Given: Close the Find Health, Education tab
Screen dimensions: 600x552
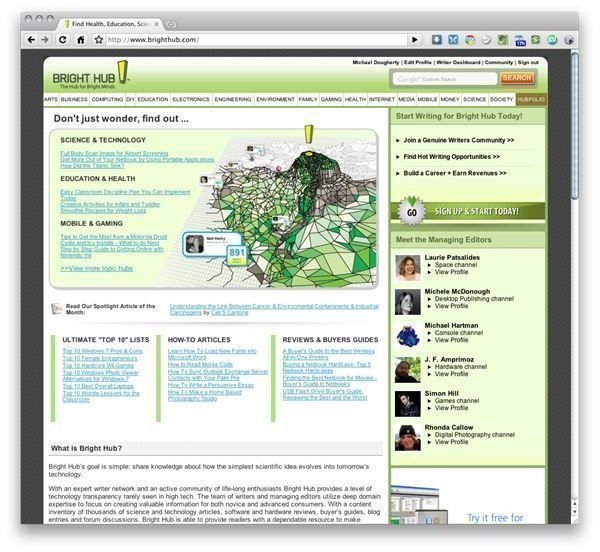Looking at the screenshot, I should pos(156,24).
